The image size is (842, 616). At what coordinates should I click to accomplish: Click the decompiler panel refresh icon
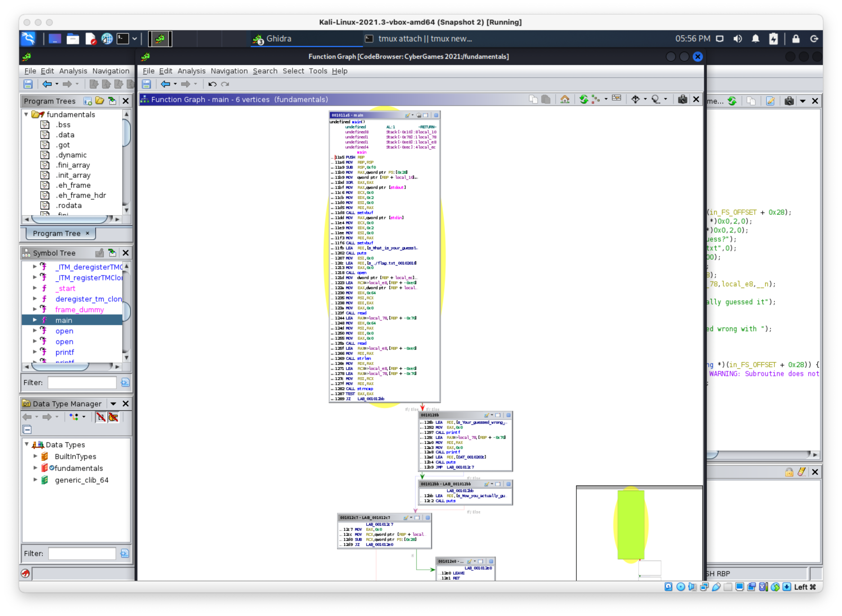pos(732,101)
